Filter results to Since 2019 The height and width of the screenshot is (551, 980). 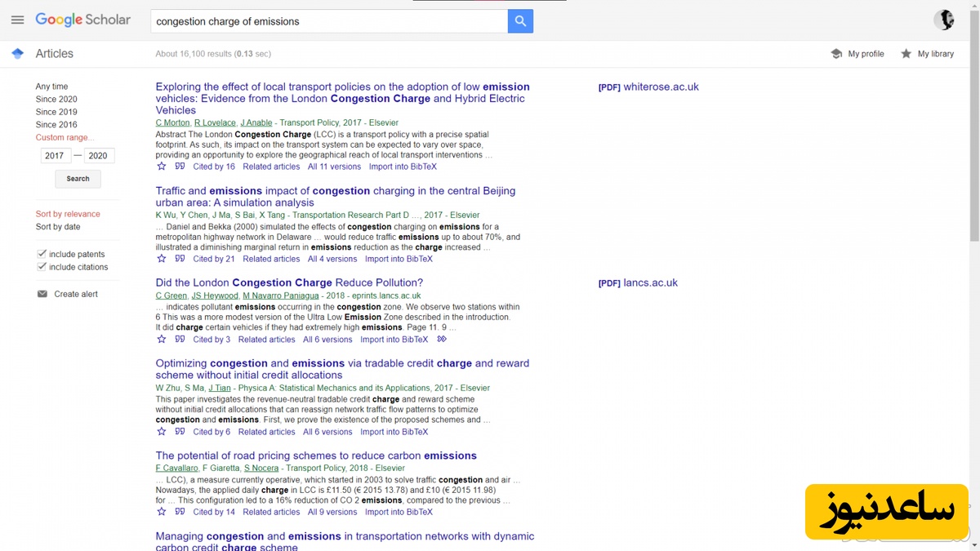[56, 112]
